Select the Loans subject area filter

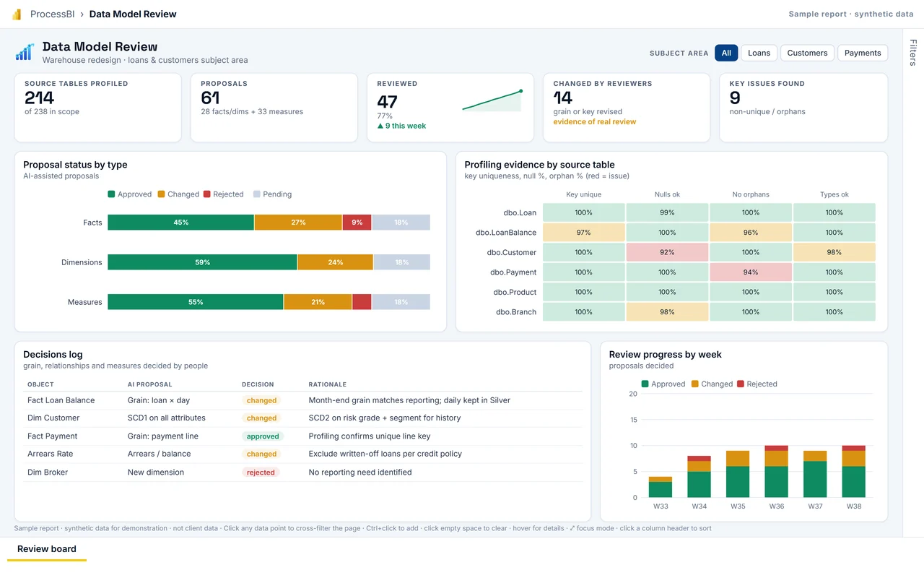click(x=759, y=53)
